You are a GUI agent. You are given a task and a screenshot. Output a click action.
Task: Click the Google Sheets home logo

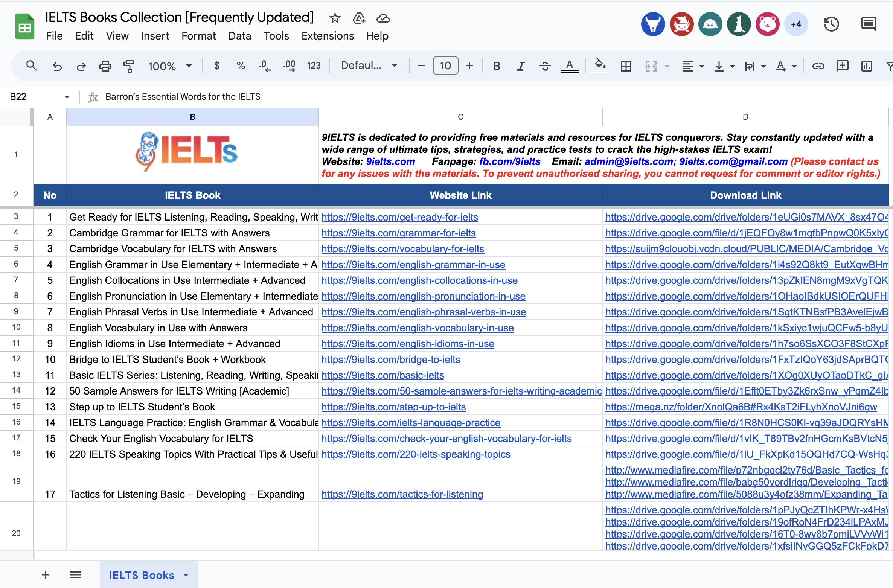pos(25,26)
